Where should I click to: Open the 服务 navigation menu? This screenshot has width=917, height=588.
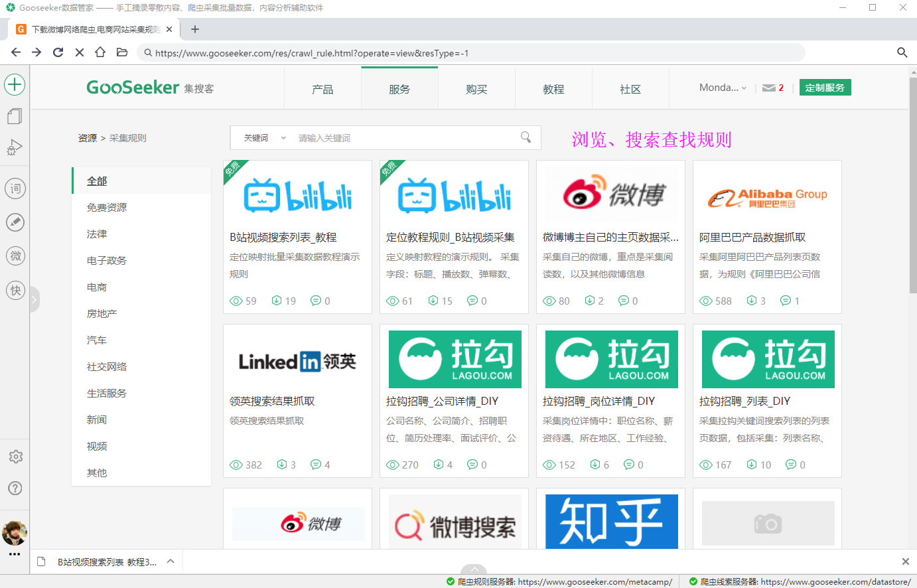click(399, 89)
